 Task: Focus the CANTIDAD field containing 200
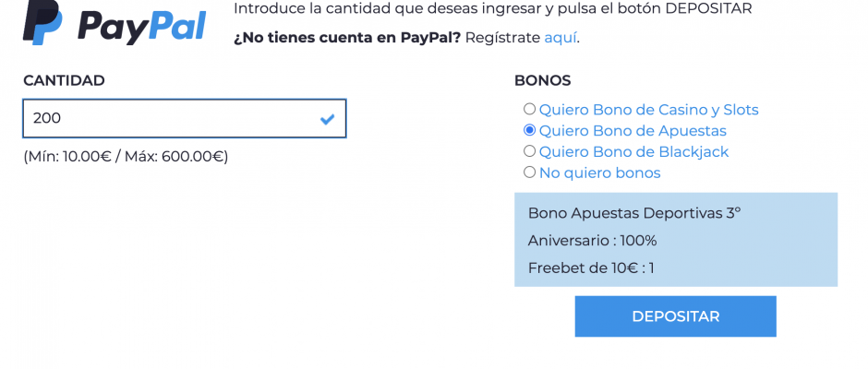(185, 118)
